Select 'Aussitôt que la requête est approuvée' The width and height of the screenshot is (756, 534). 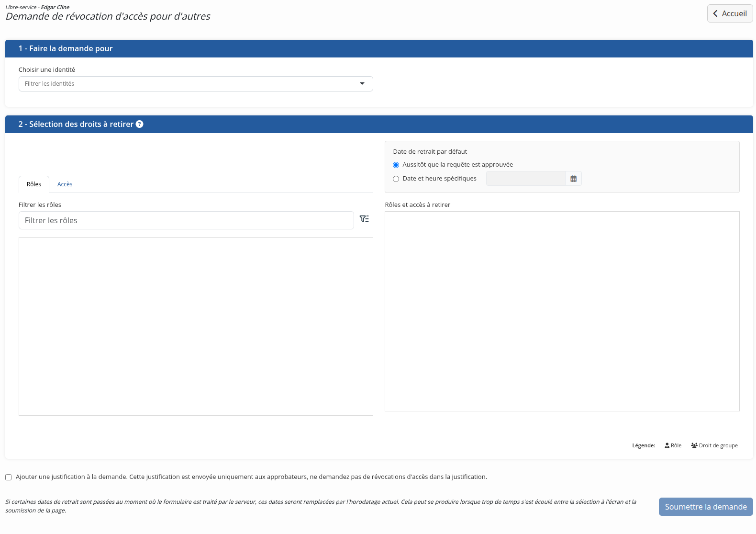coord(396,165)
